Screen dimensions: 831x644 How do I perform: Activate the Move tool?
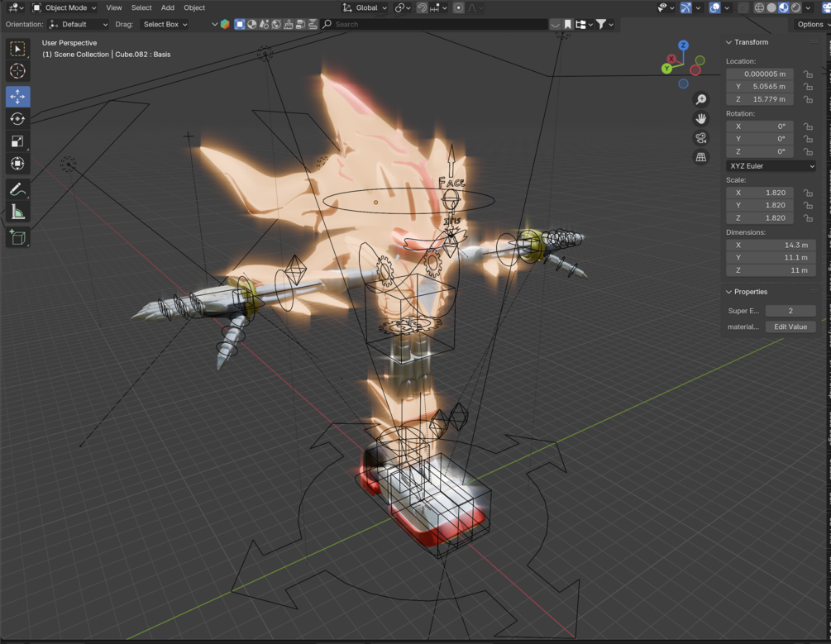[17, 97]
